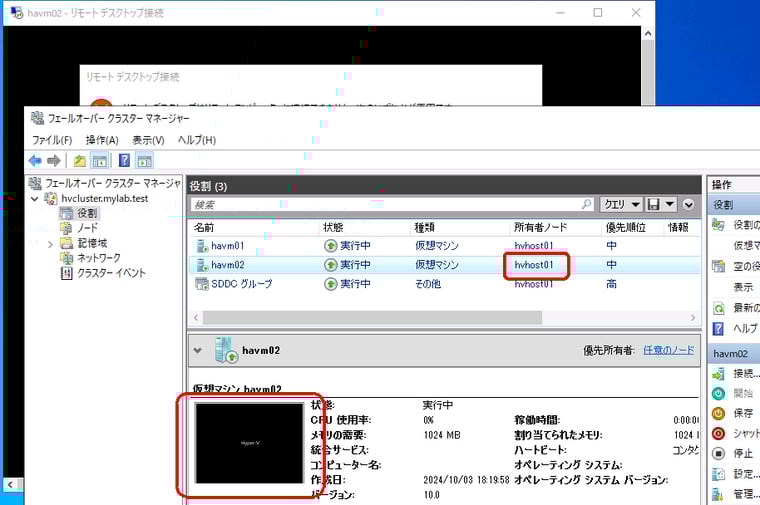Click the roles list horizontal scrollbar
Screen dimensions: 760x505
[x=372, y=317]
